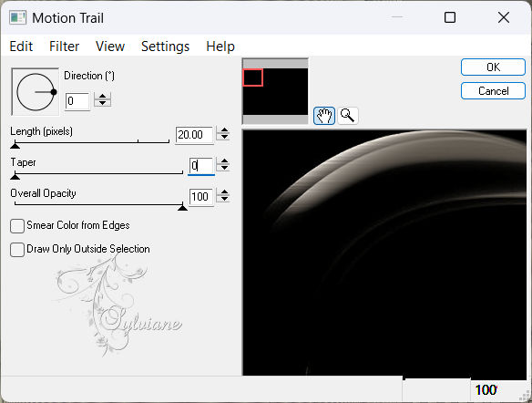Open the Settings menu
The height and width of the screenshot is (403, 532).
click(x=165, y=46)
